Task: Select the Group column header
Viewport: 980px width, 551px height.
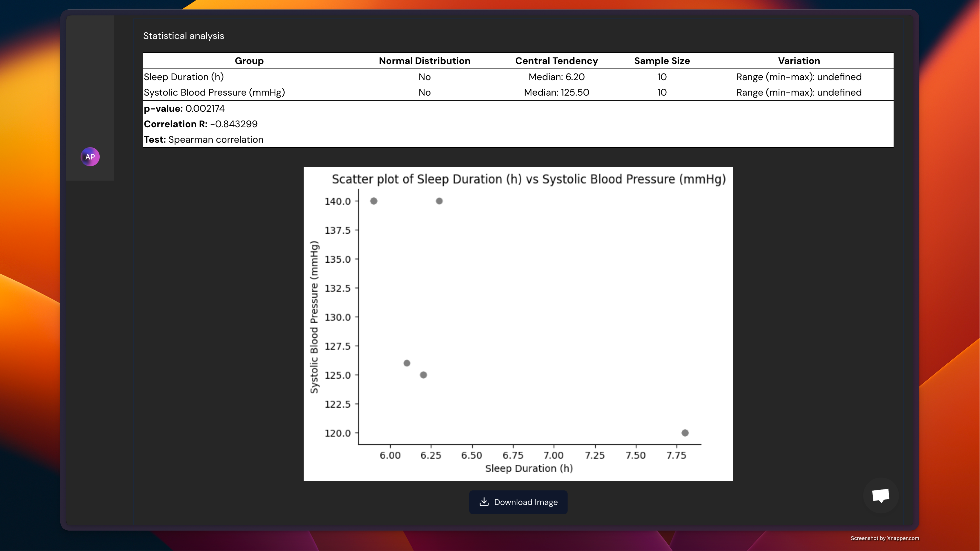Action: coord(249,61)
